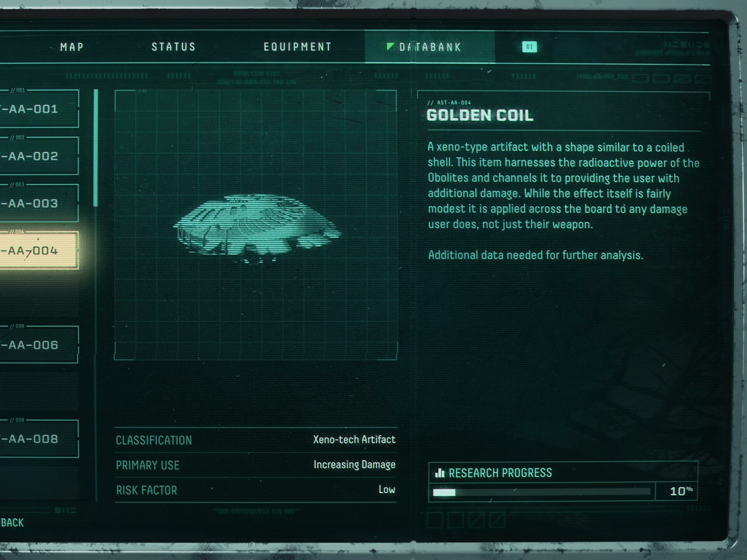Select entry AA-008 in the list

[x=39, y=439]
